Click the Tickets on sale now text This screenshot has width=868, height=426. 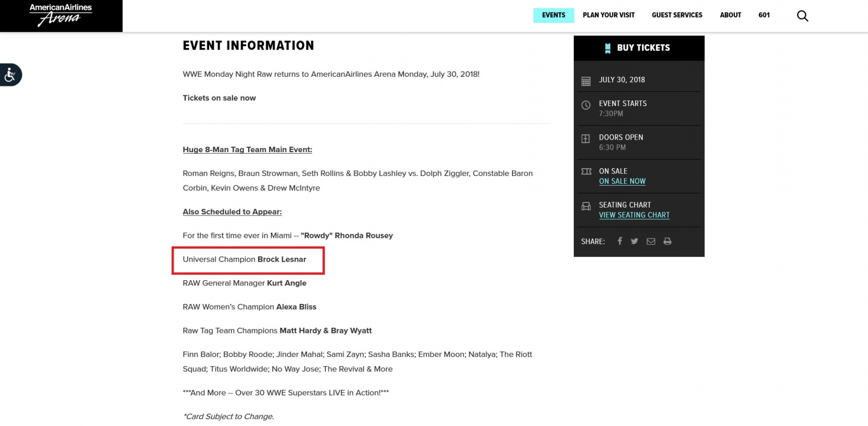point(219,98)
